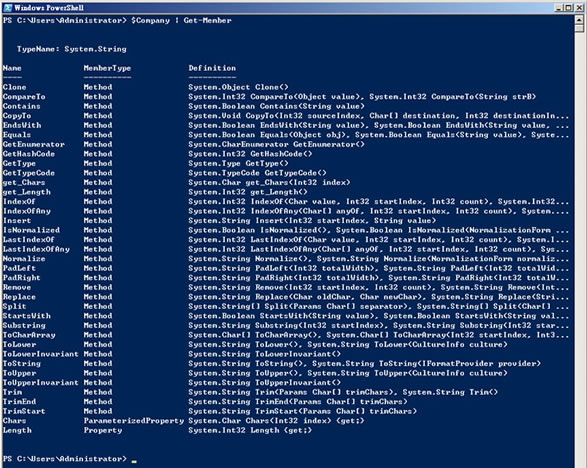Click 'System.Type GetType()' definition text
The image size is (587, 468).
[238, 164]
